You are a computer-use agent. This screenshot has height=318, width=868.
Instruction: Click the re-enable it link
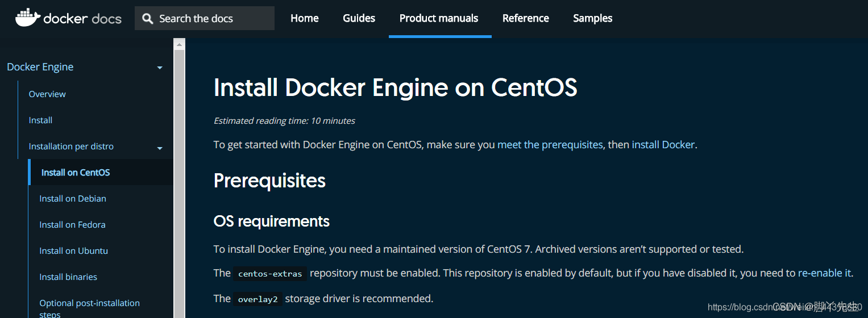coord(824,273)
